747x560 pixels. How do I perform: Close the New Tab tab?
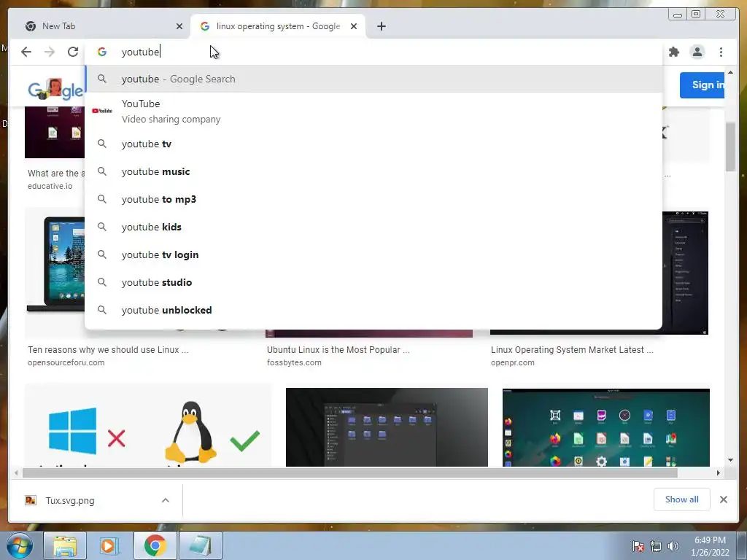tap(179, 26)
